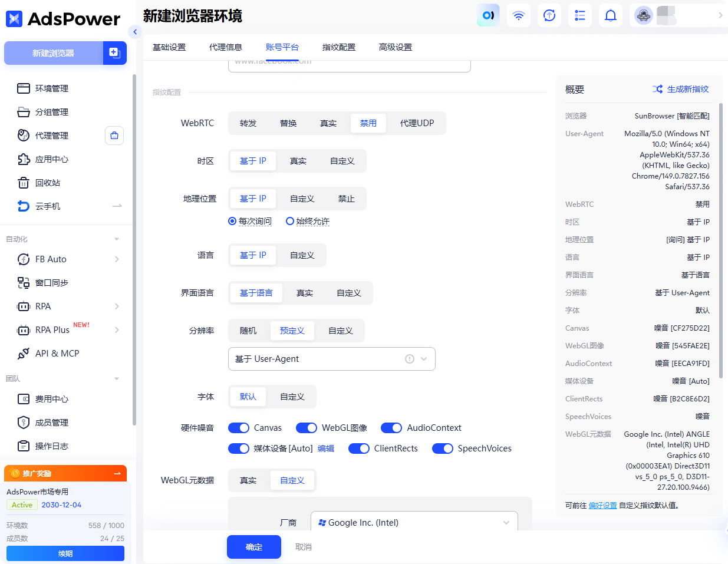Open 云手机 in the sidebar
The width and height of the screenshot is (728, 564).
pos(47,206)
